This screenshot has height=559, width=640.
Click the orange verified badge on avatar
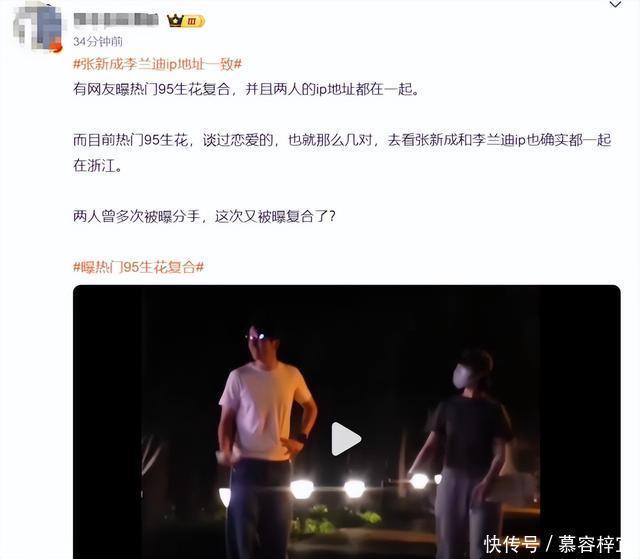pyautogui.click(x=56, y=48)
